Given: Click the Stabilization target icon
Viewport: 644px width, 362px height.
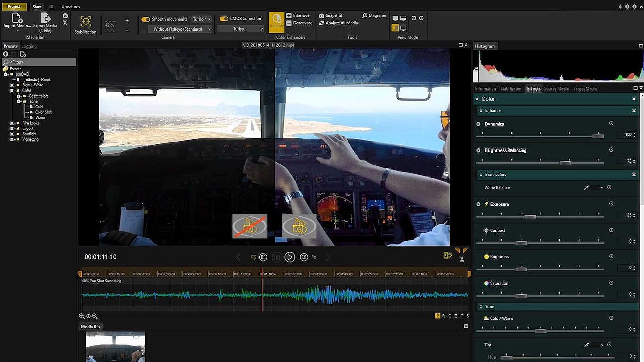Looking at the screenshot, I should [86, 22].
